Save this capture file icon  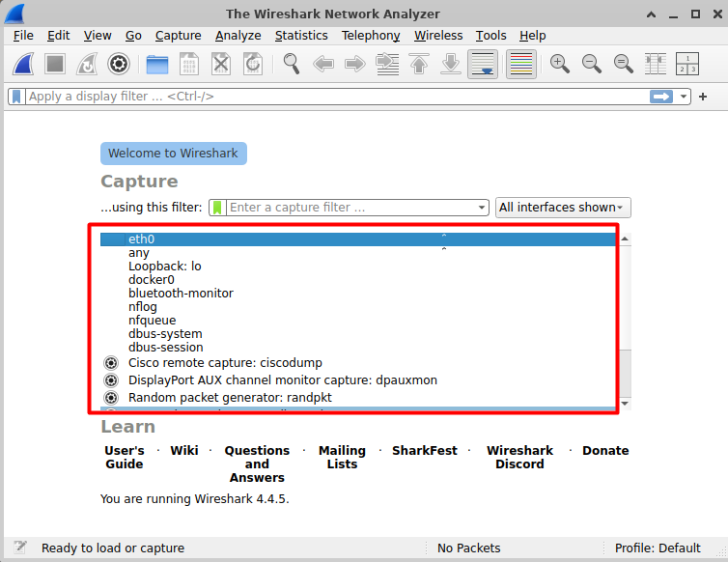189,64
